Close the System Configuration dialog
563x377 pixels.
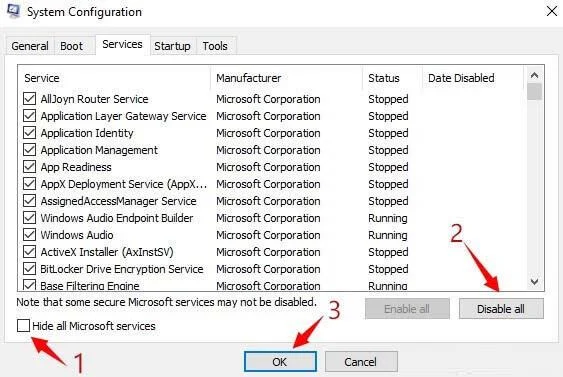[x=552, y=11]
